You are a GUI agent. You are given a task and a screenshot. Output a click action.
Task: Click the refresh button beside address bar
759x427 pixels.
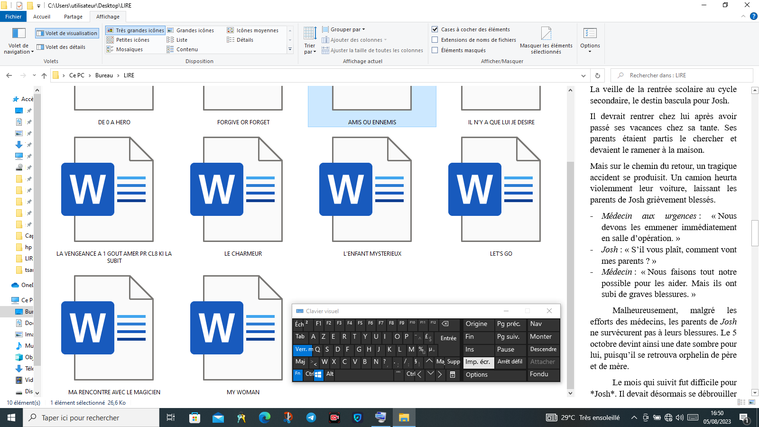(597, 75)
